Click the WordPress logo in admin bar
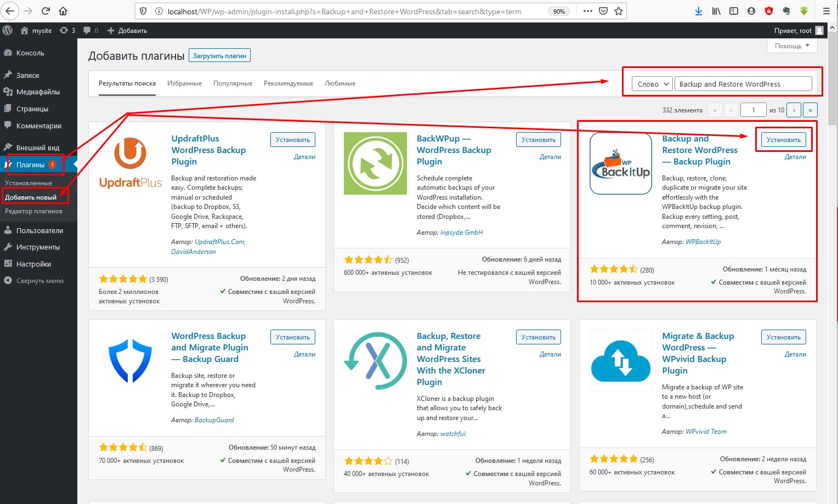Viewport: 838px width, 504px height. point(8,31)
